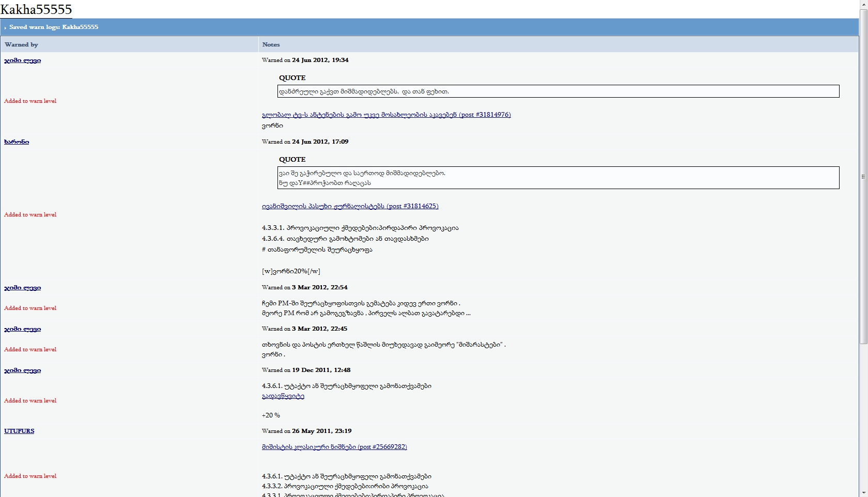The image size is (868, 497).
Task: Open ჯიმი ლევი link for 3 Mar 22:54 warning
Action: pos(22,288)
